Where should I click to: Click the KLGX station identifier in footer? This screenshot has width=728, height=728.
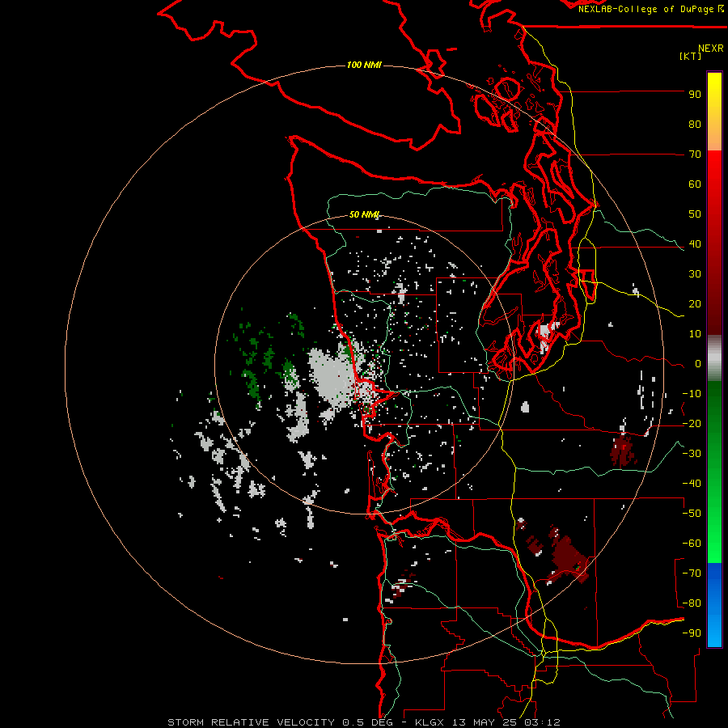(430, 722)
